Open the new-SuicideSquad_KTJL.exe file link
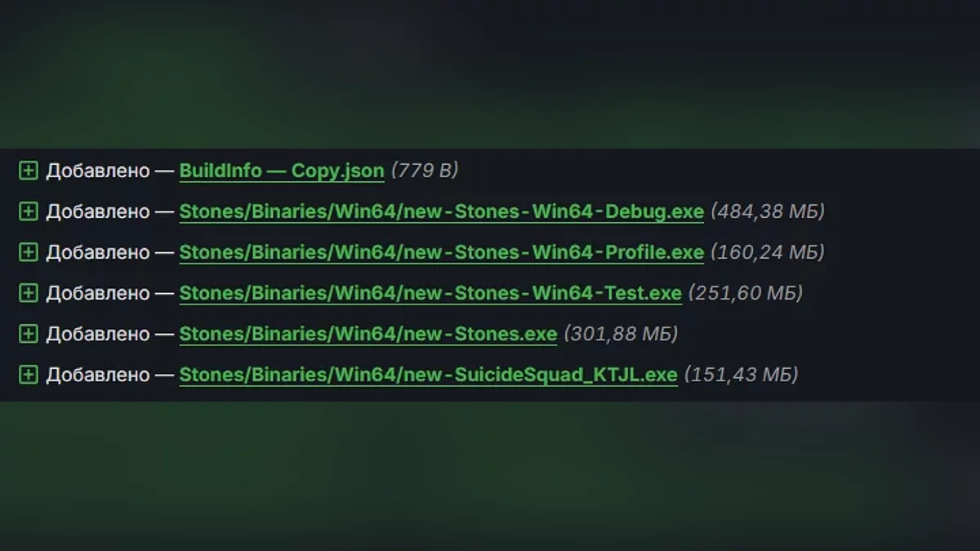 click(429, 375)
